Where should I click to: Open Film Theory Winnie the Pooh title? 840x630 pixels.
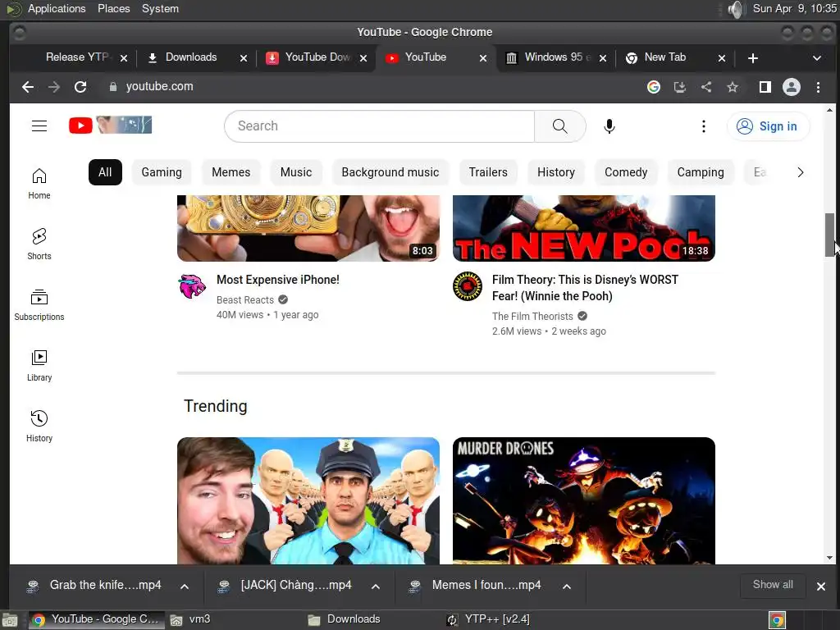click(585, 288)
